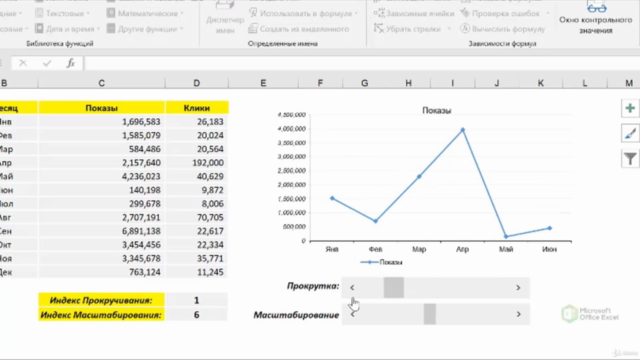The width and height of the screenshot is (640, 360).
Task: Click the chart title Показы
Action: 436,111
